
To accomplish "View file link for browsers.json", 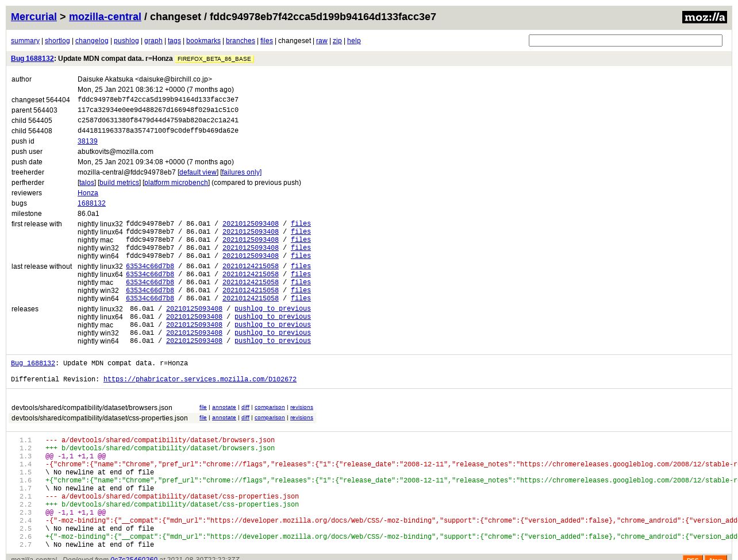I will pos(203,407).
